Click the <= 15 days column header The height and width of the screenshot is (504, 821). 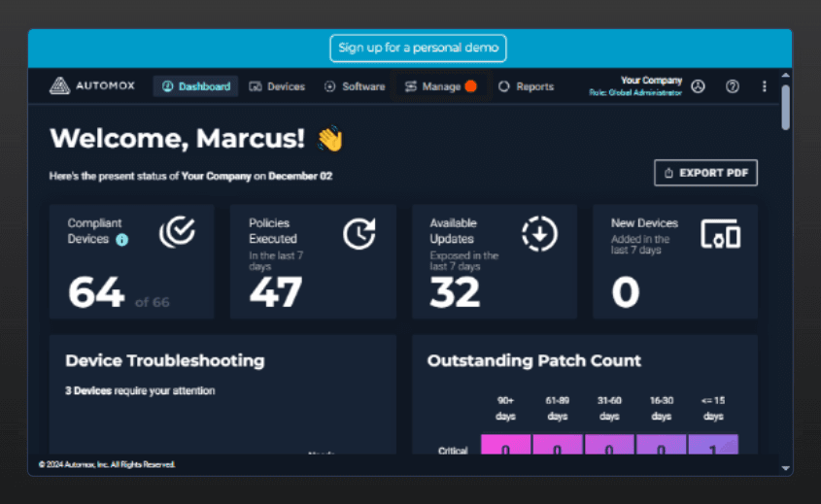point(713,408)
